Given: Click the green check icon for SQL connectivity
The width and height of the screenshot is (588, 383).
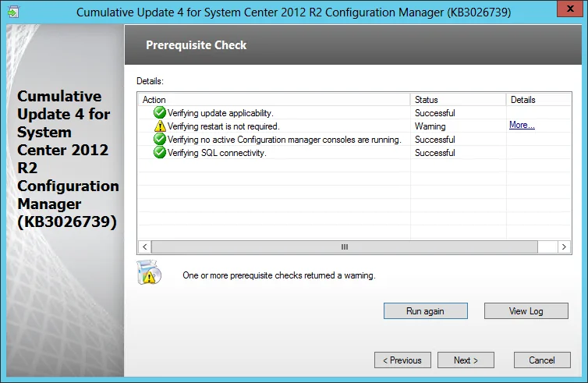Looking at the screenshot, I should 160,152.
